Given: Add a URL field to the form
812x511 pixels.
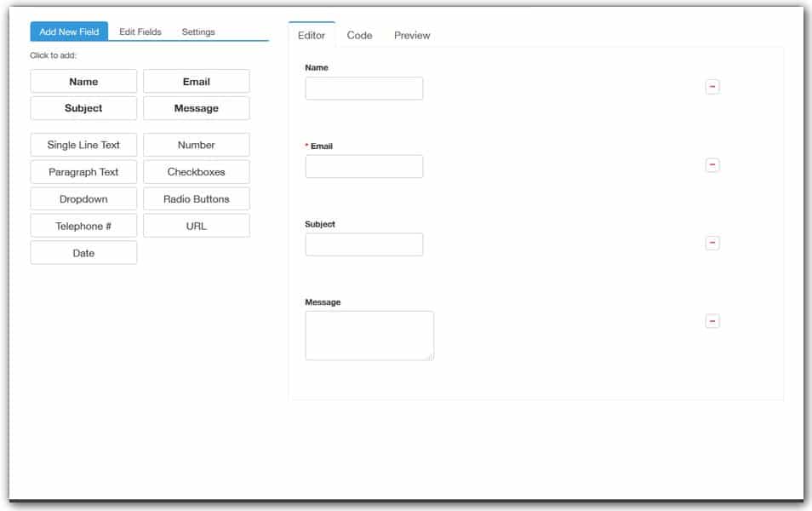Looking at the screenshot, I should click(197, 225).
